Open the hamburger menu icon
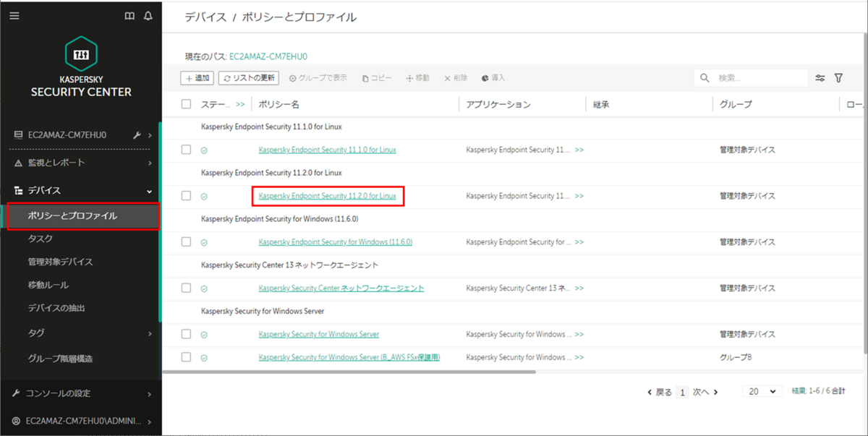Image resolution: width=868 pixels, height=436 pixels. tap(14, 15)
